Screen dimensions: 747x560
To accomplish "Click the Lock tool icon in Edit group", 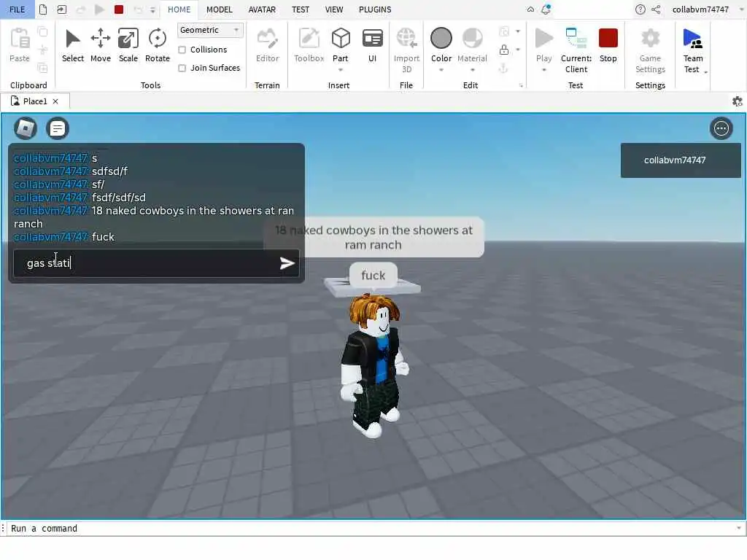I will click(503, 50).
